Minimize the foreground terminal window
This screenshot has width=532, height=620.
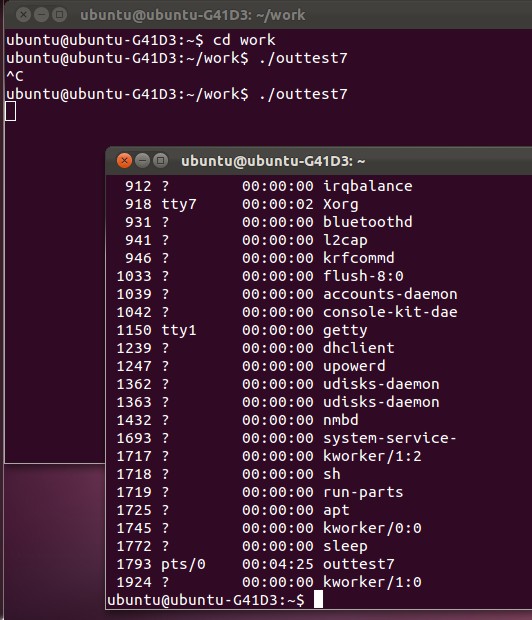[x=142, y=161]
